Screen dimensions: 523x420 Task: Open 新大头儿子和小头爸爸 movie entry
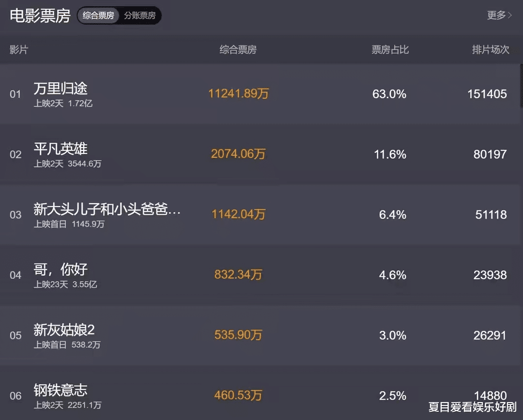coord(107,209)
